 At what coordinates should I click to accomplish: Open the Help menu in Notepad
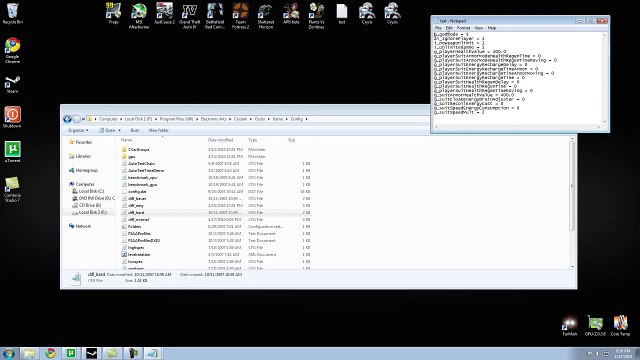point(492,28)
